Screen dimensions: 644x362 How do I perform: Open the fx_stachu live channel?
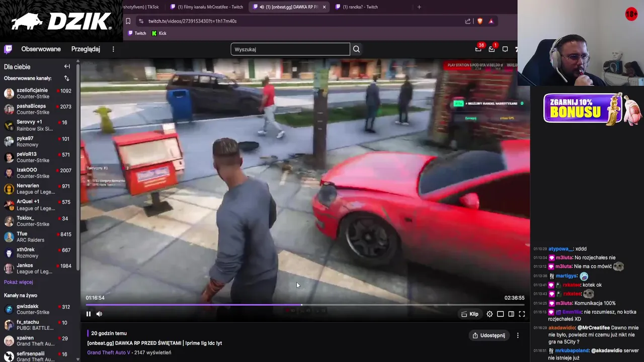(38, 325)
